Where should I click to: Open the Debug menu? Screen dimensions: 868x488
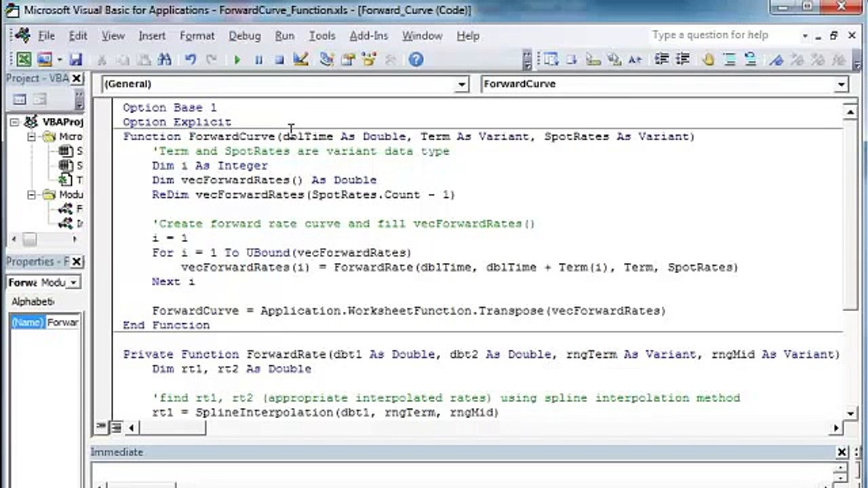(x=244, y=35)
